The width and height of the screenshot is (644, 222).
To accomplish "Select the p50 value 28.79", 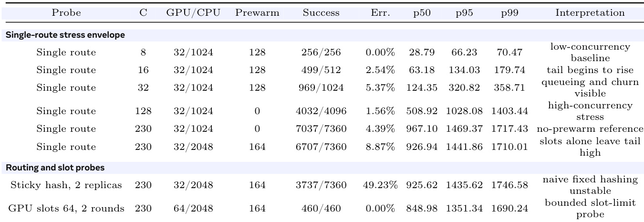I will click(420, 53).
